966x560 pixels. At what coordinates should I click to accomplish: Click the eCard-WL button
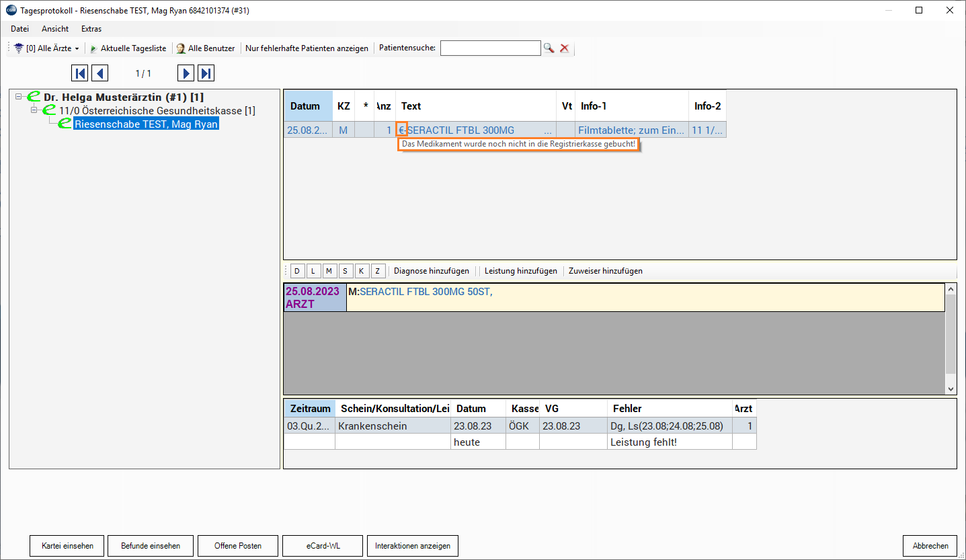(x=323, y=546)
